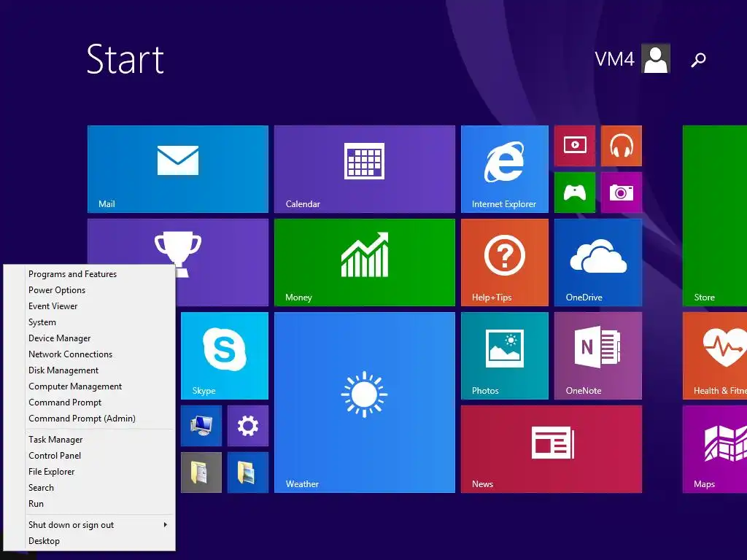This screenshot has width=747, height=560.
Task: Open the Xbox Games controller tile
Action: [x=575, y=192]
